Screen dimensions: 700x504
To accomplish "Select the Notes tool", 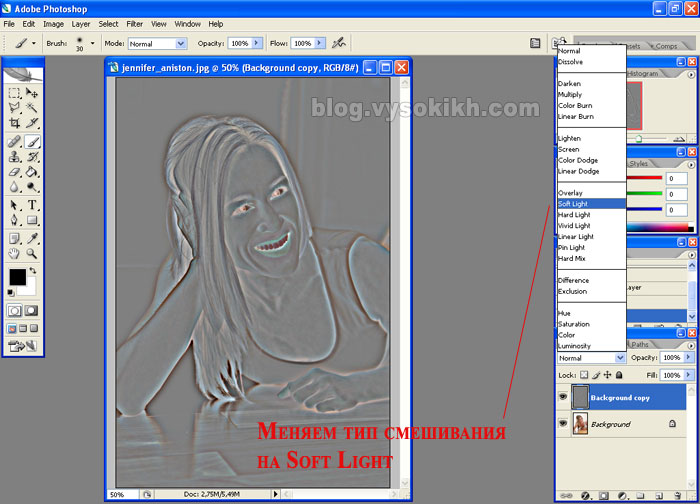I will pos(14,238).
